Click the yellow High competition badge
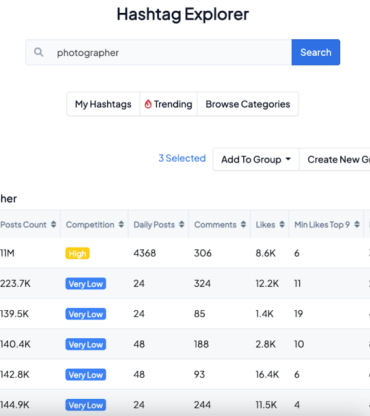 [x=77, y=253]
